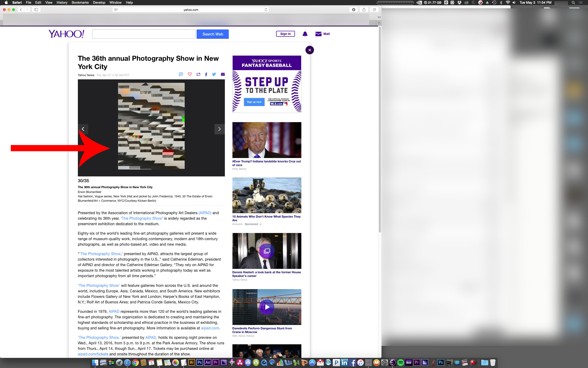This screenshot has width=588, height=368.
Task: Open the volume control in menu bar
Action: pos(514,3)
